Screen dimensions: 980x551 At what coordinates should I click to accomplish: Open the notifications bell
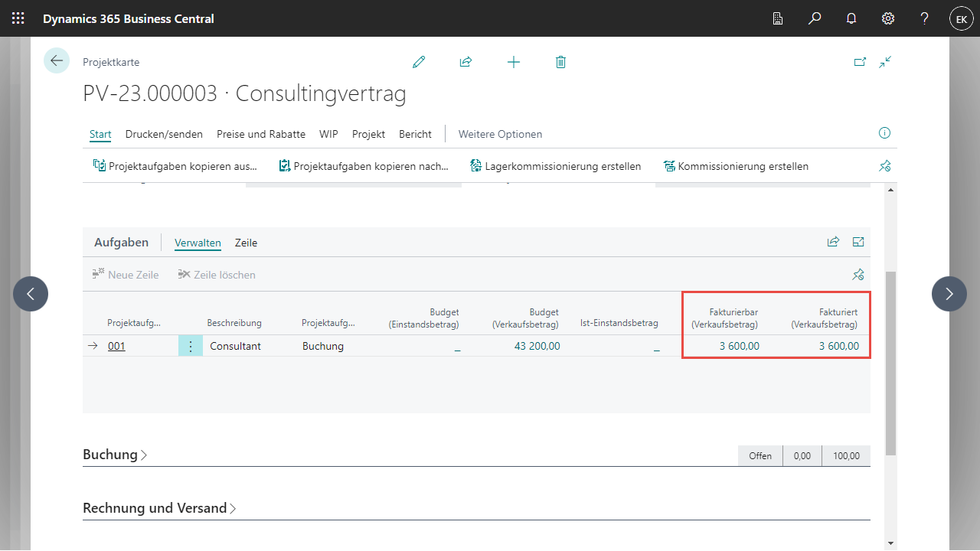851,18
